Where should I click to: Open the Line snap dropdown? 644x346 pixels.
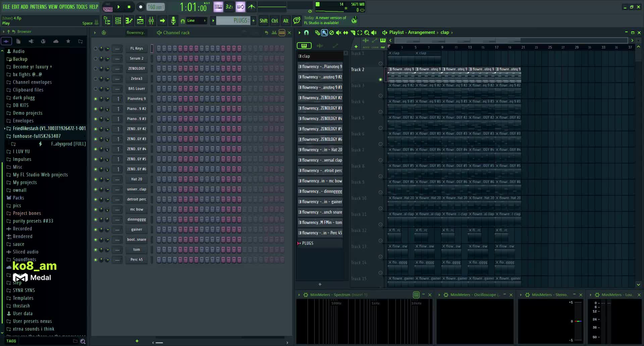click(x=197, y=21)
